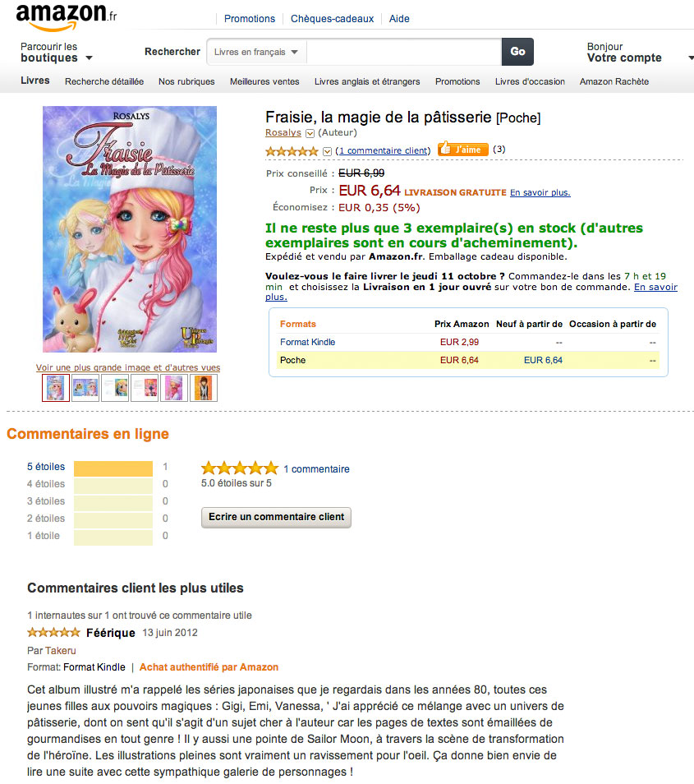Expand the 'Parcourir les boutiques' menu

tap(56, 53)
